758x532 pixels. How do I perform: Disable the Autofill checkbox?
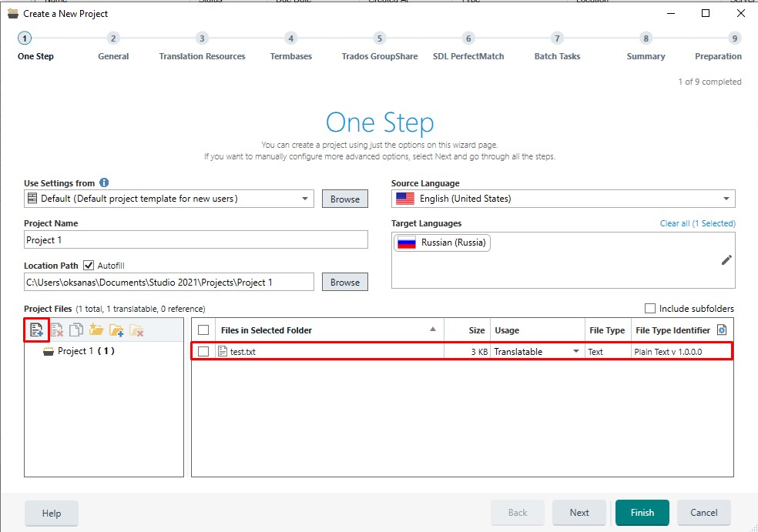[x=89, y=266]
